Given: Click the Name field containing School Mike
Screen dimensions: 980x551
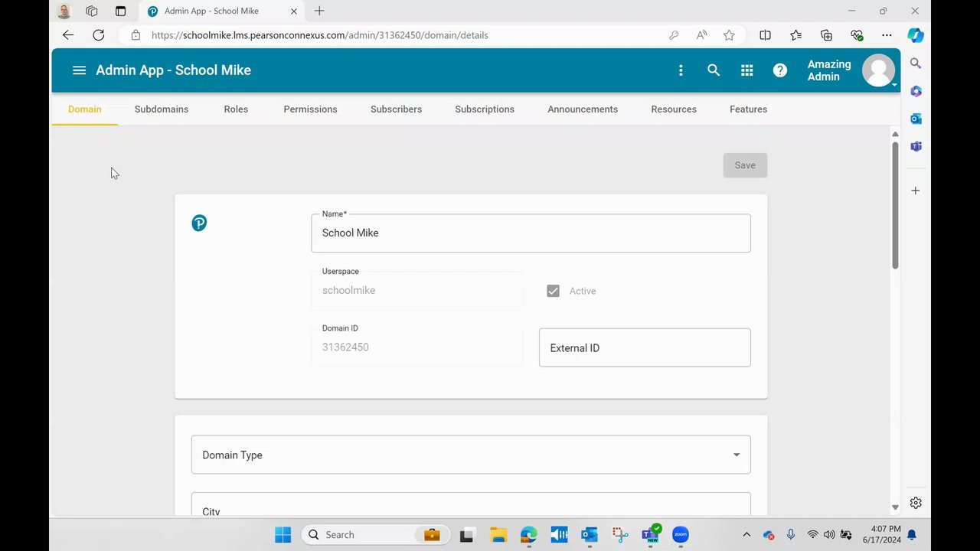Looking at the screenshot, I should click(x=531, y=233).
